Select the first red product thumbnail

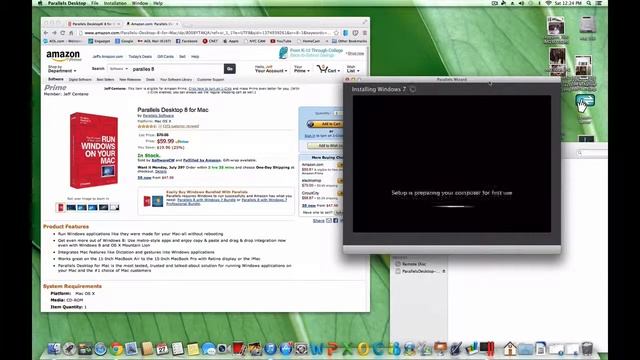pos(61,207)
